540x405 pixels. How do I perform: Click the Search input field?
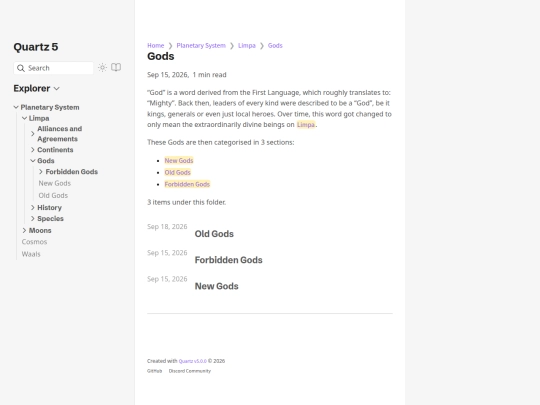(53, 68)
